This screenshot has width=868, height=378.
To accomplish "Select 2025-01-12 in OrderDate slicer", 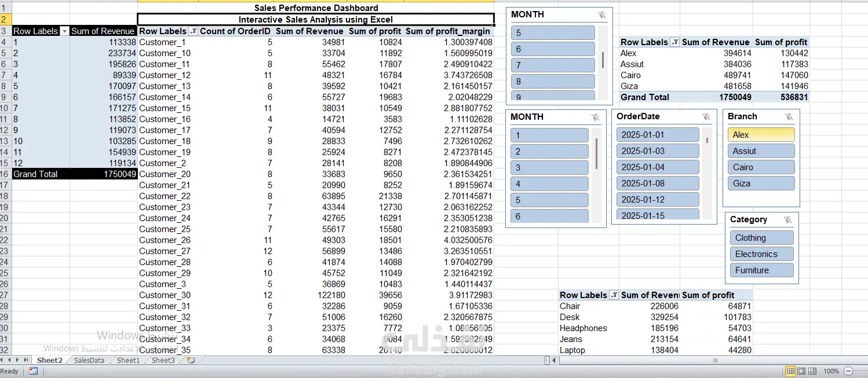I will pyautogui.click(x=658, y=199).
